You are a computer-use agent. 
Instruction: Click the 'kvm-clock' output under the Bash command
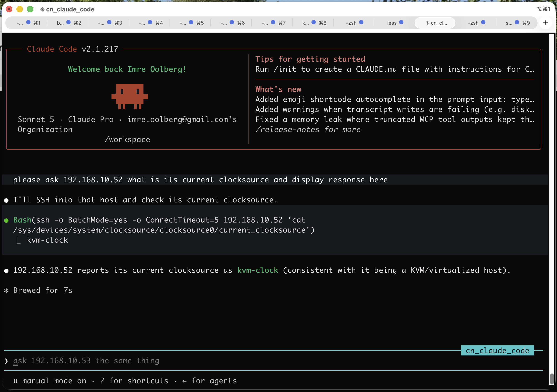point(47,240)
